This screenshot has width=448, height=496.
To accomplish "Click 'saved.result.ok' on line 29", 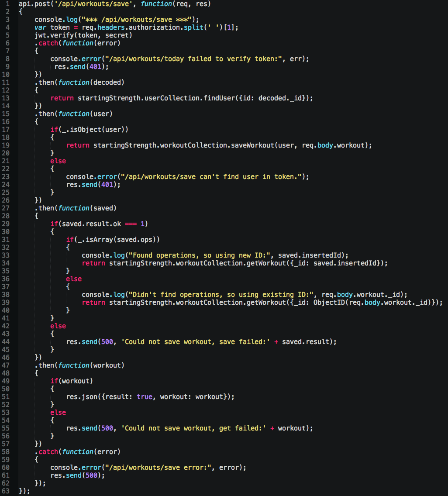I will coord(91,224).
